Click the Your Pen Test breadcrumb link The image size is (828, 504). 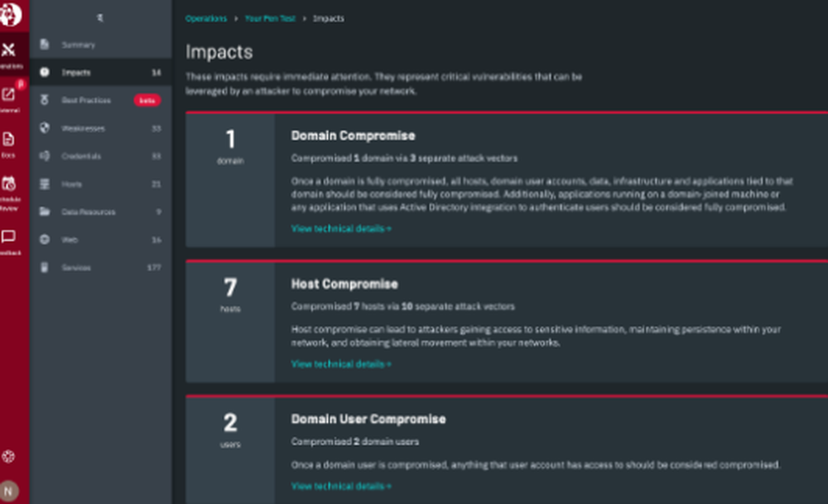pos(270,18)
